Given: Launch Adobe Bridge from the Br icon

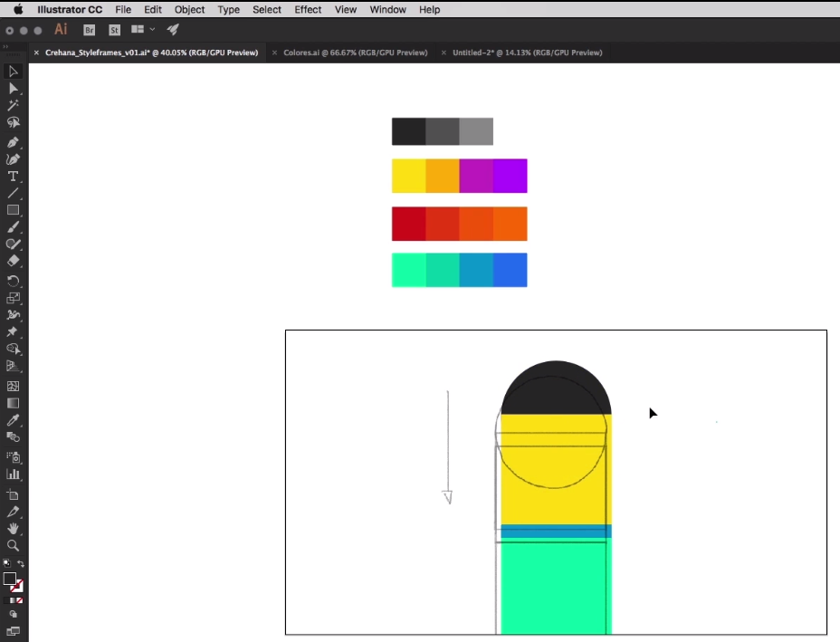Looking at the screenshot, I should (89, 29).
